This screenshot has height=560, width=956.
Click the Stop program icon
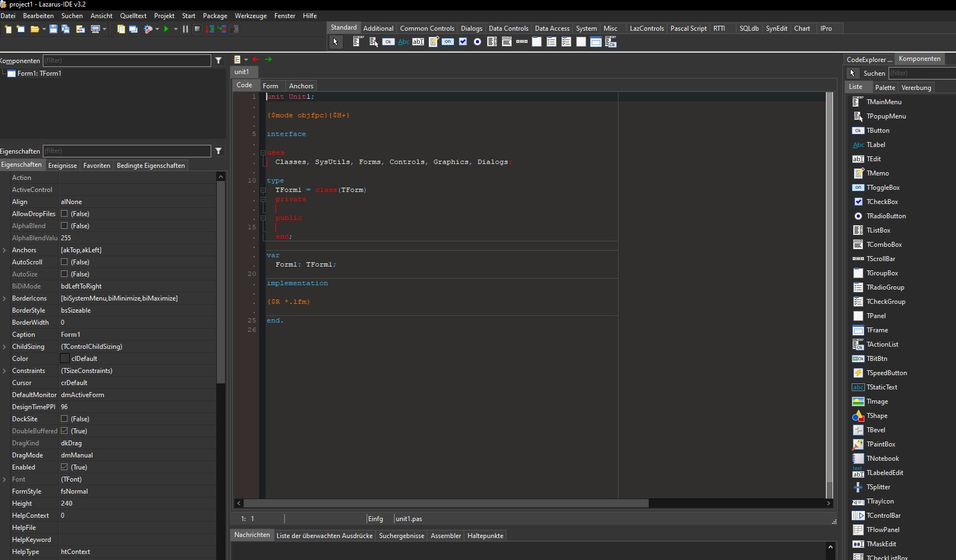click(x=198, y=29)
